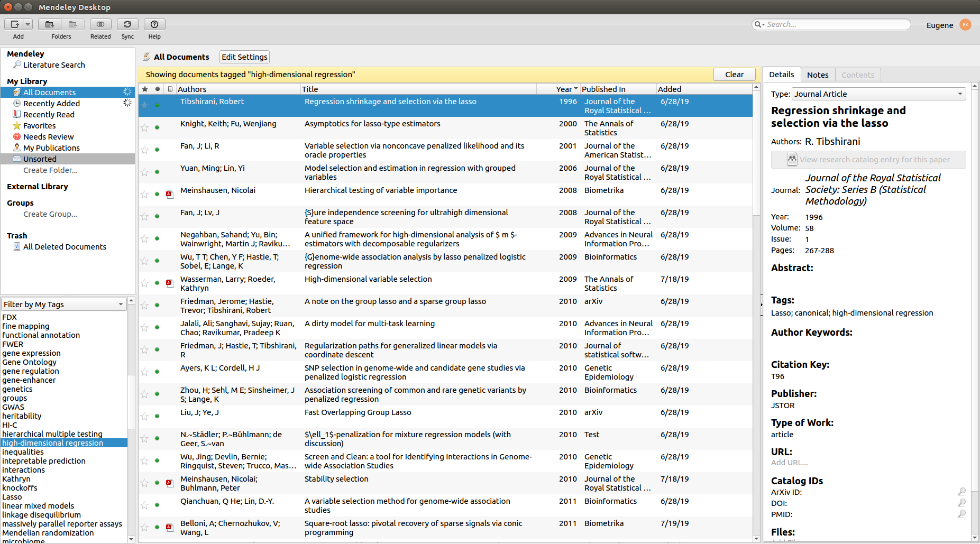The width and height of the screenshot is (980, 544).
Task: Sort by attachment file column header
Action: pos(170,89)
